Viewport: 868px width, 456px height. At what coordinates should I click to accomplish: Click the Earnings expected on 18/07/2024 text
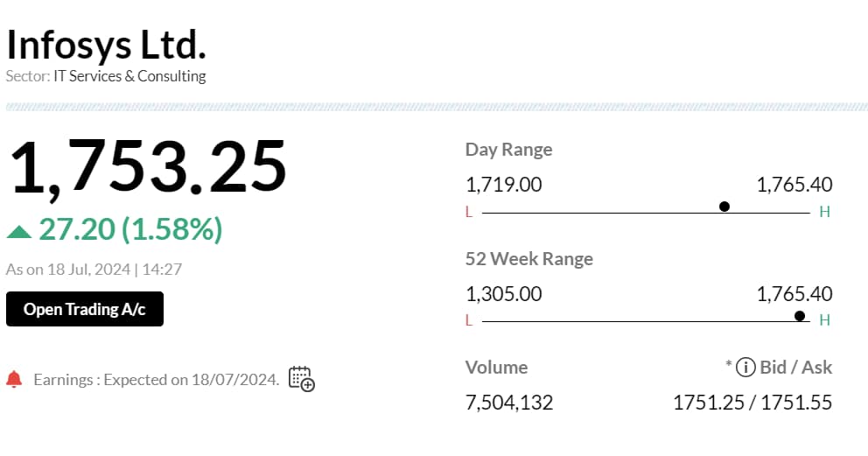click(157, 380)
